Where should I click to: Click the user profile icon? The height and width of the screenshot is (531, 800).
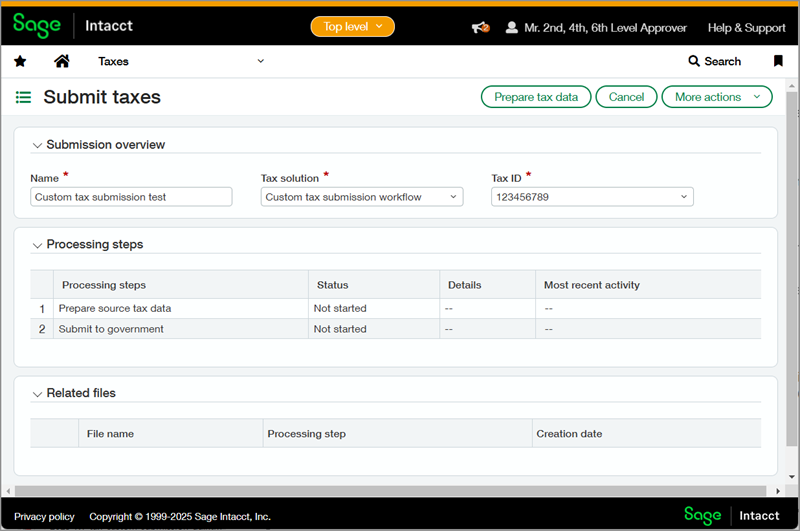tap(512, 27)
